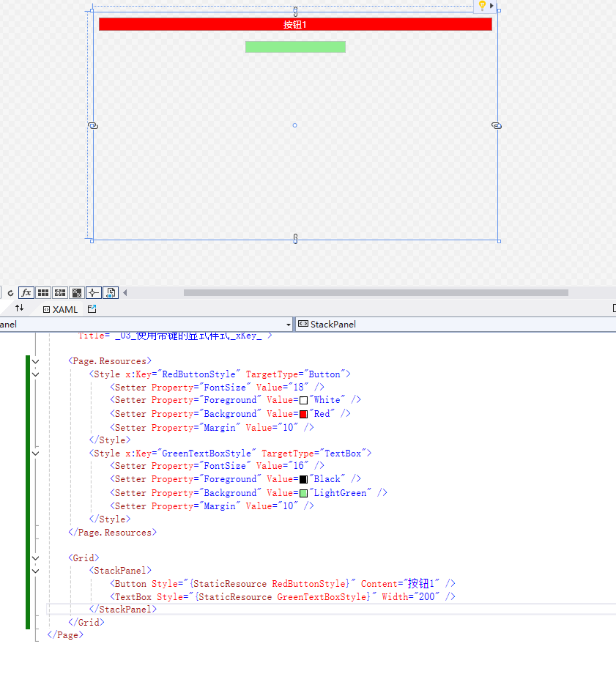Collapse the RedButtonStyle Style block
Viewport: 616px width, 685px height.
point(35,374)
